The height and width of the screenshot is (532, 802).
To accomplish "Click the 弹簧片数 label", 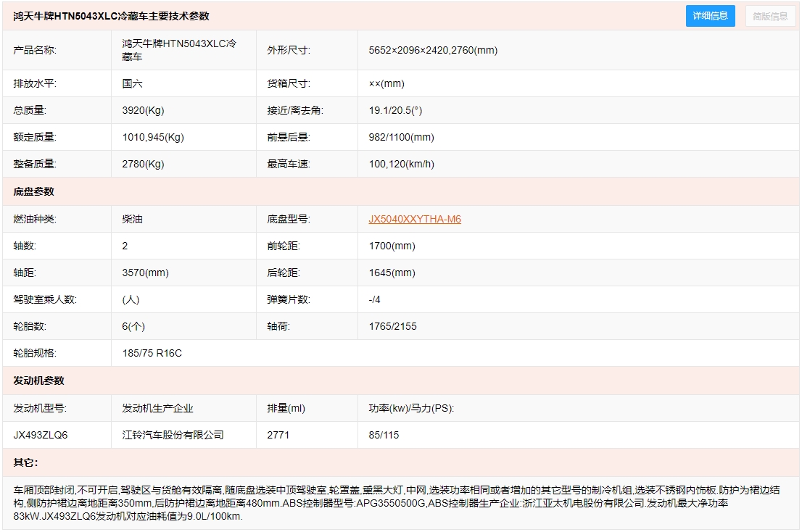I will (289, 299).
